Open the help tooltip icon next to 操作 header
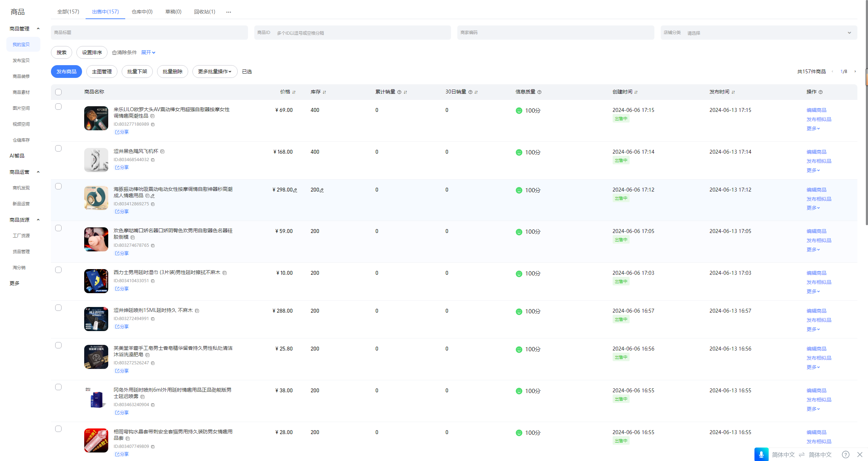868x461 pixels. (x=821, y=92)
